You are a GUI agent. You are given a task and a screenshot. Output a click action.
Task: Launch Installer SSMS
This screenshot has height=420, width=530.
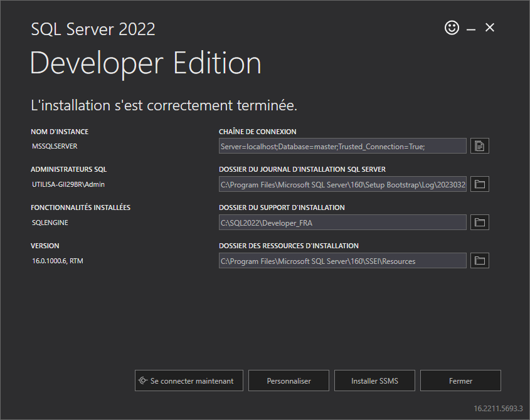[374, 381]
